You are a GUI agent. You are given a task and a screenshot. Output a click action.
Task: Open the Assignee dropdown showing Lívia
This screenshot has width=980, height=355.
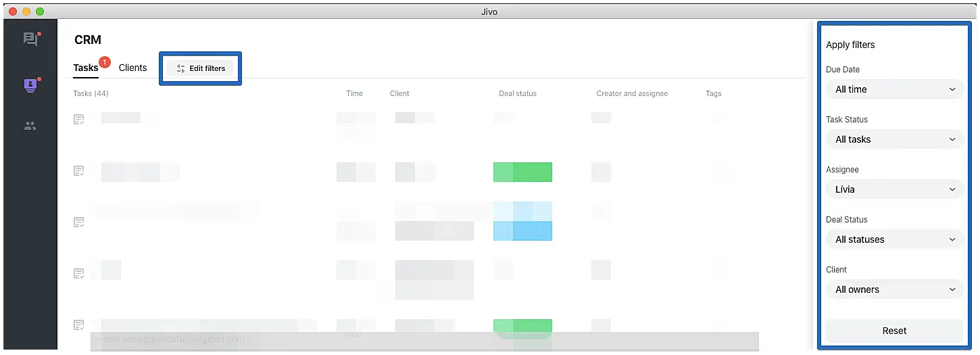pos(895,189)
